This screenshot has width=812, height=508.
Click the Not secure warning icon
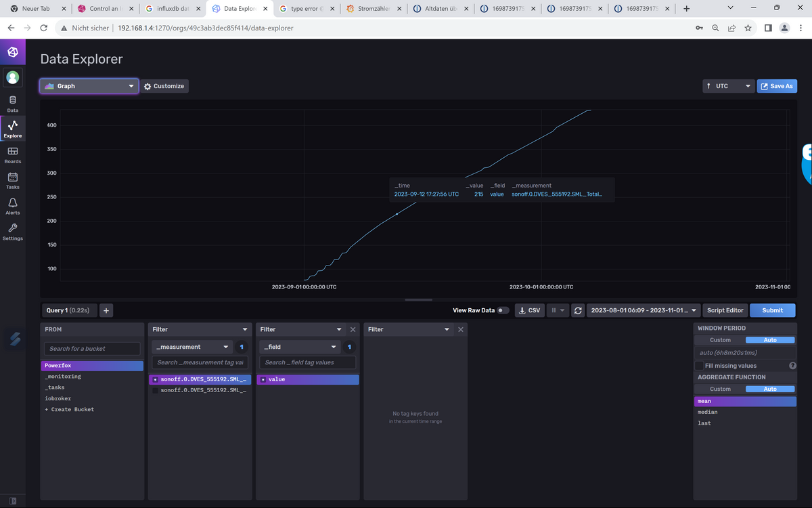point(64,28)
